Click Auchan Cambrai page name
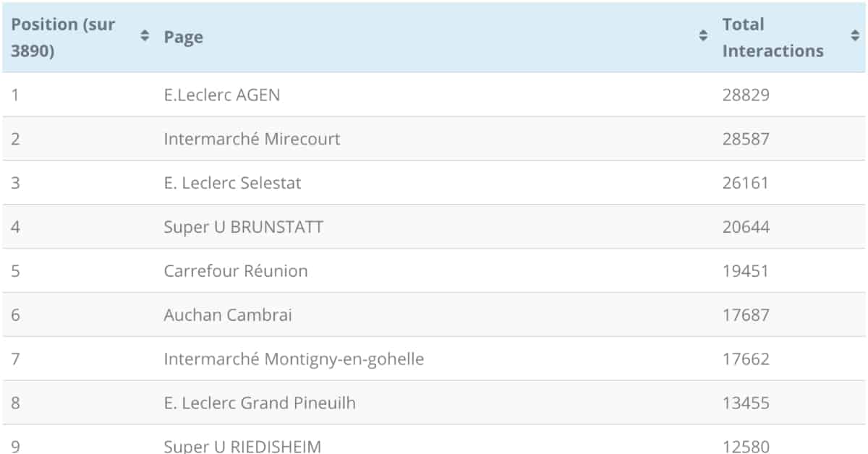868x454 pixels. [228, 315]
